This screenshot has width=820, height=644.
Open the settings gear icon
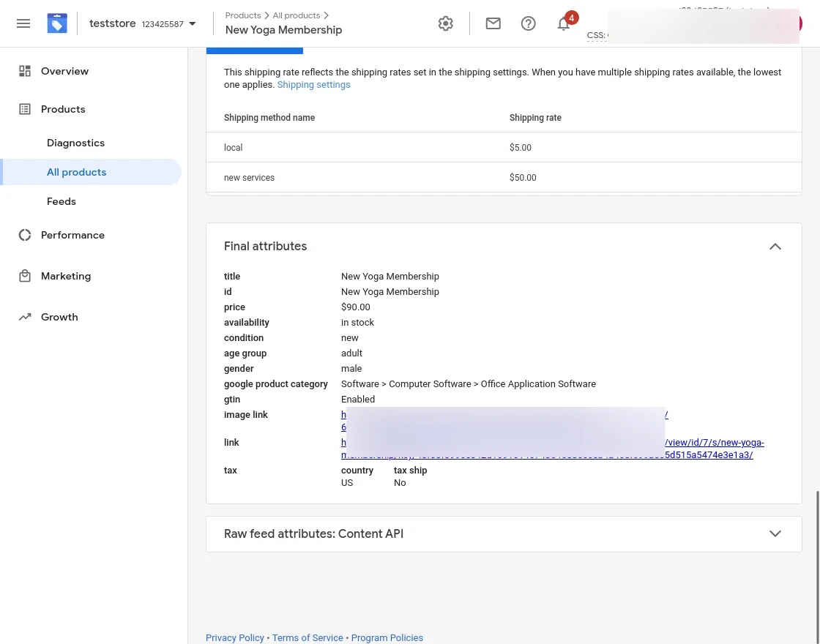click(x=445, y=23)
